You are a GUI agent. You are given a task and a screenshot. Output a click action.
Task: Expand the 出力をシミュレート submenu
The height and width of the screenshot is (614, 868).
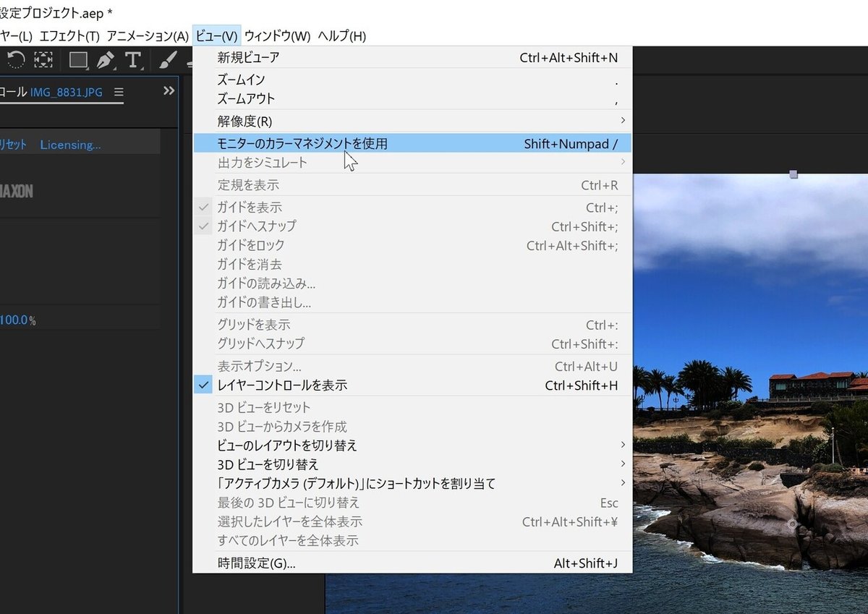pyautogui.click(x=412, y=163)
